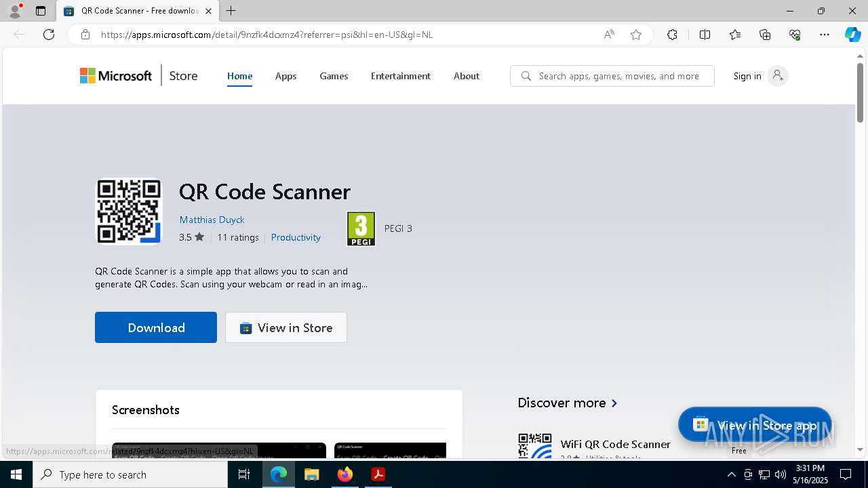Open the Copilot sidebar icon

[852, 35]
